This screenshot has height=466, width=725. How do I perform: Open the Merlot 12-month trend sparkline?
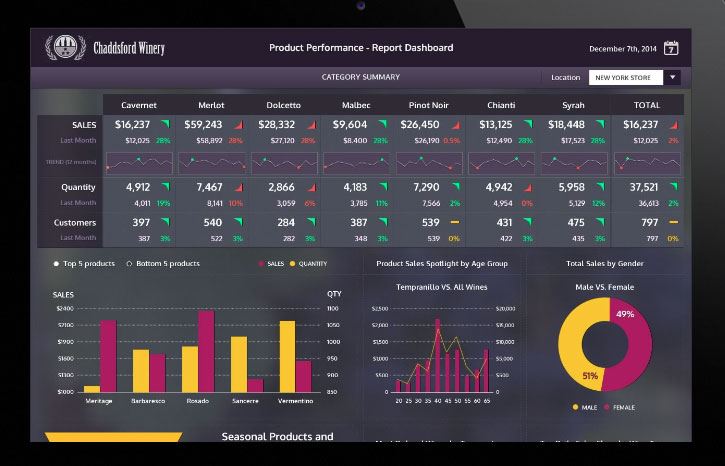(x=212, y=163)
